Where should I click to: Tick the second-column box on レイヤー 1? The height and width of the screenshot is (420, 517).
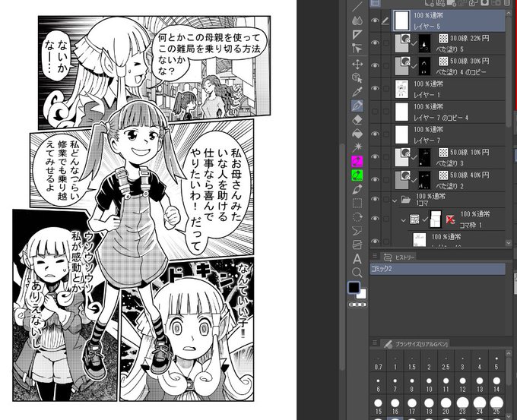click(x=385, y=89)
